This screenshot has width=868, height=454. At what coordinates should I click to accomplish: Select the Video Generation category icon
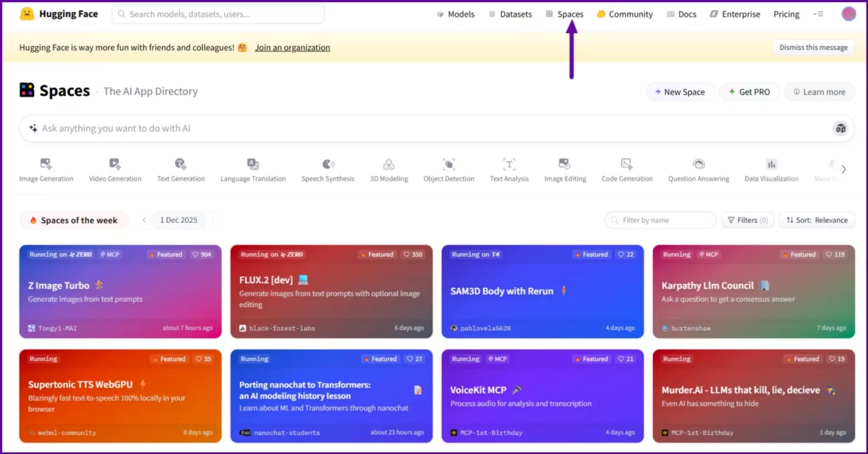(115, 164)
